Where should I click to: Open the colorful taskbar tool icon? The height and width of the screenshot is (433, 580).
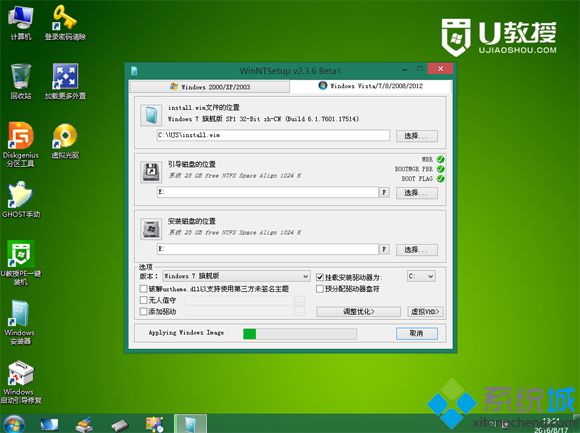155,424
